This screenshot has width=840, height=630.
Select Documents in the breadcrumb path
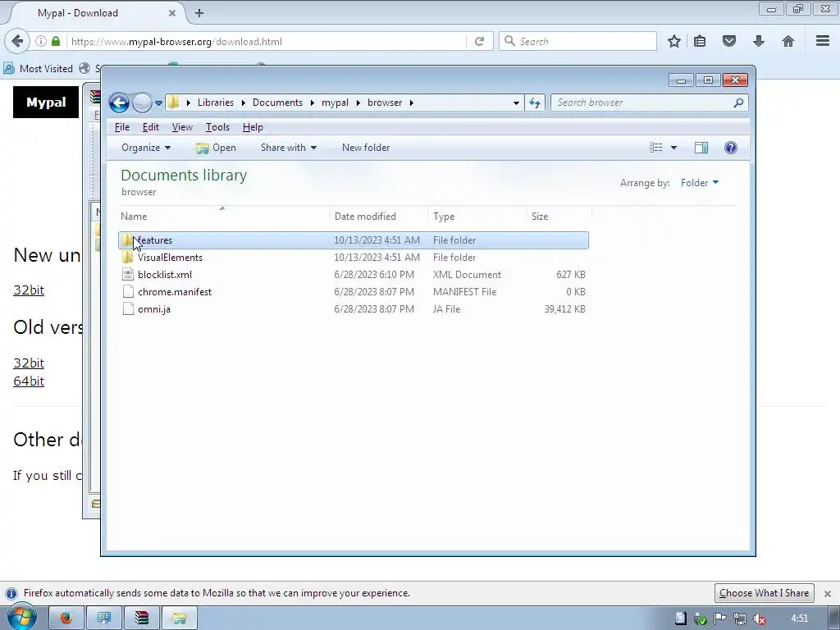[x=277, y=103]
